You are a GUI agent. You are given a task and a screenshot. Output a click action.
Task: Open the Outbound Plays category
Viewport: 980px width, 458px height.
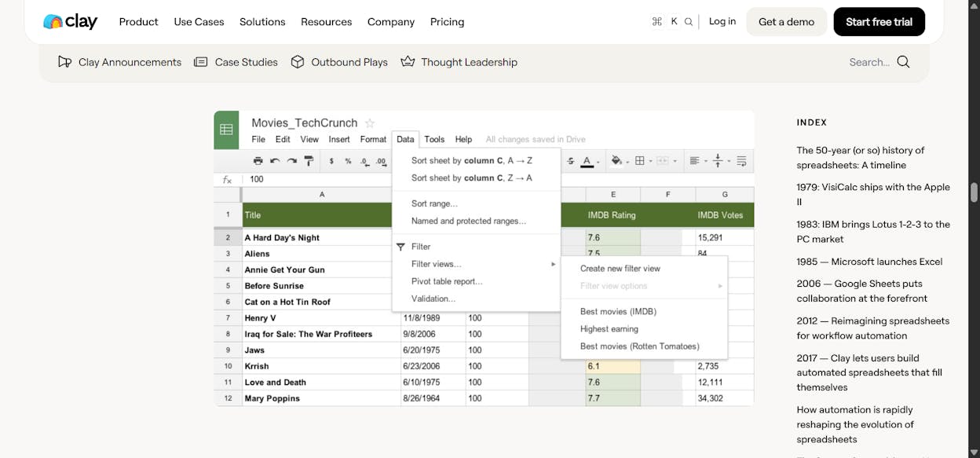[x=339, y=62]
